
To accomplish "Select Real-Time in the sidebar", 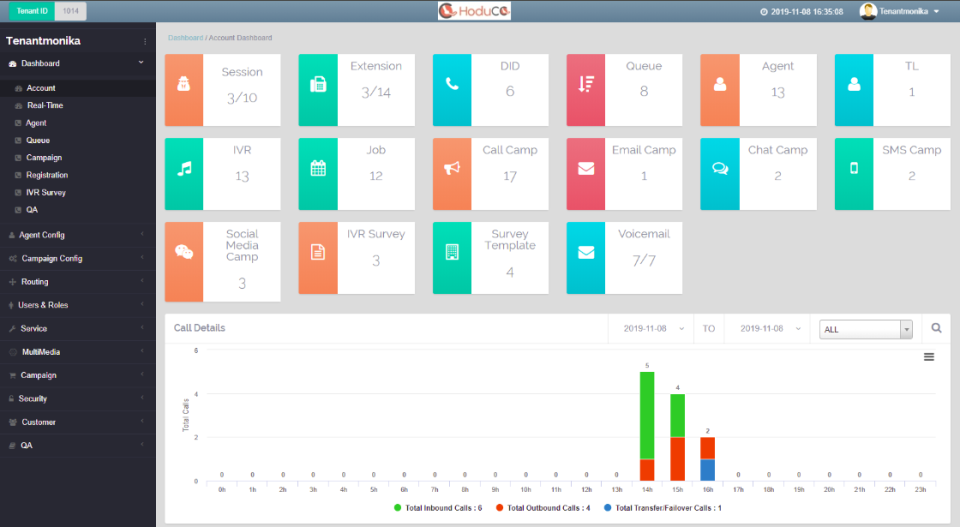I will pos(46,105).
